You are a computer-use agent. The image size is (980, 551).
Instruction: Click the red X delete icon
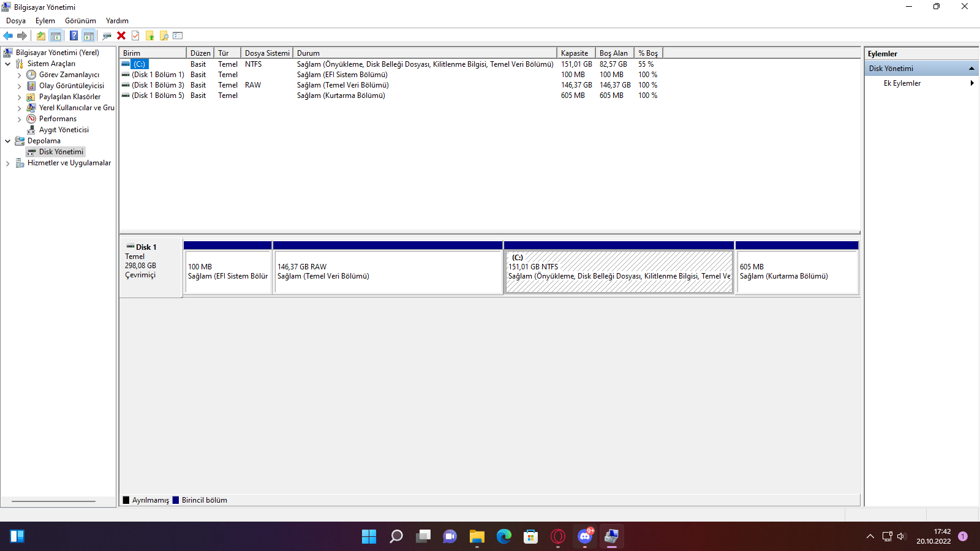121,36
